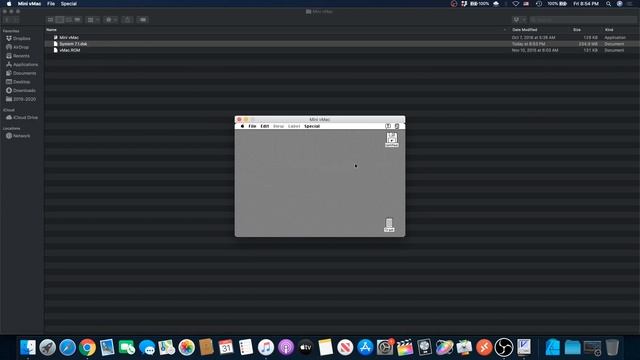Open the Finder group-by dropdown
This screenshot has width=640, height=360.
(93, 20)
